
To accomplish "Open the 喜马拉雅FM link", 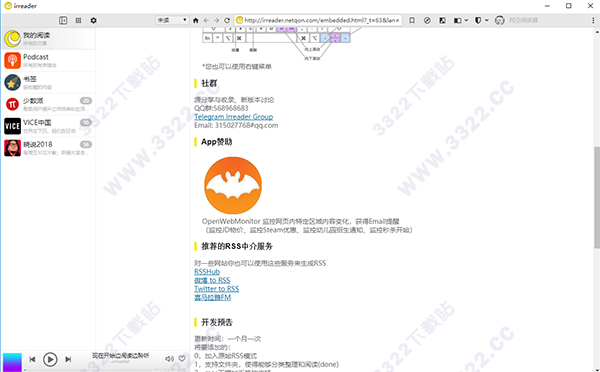I will [x=212, y=297].
